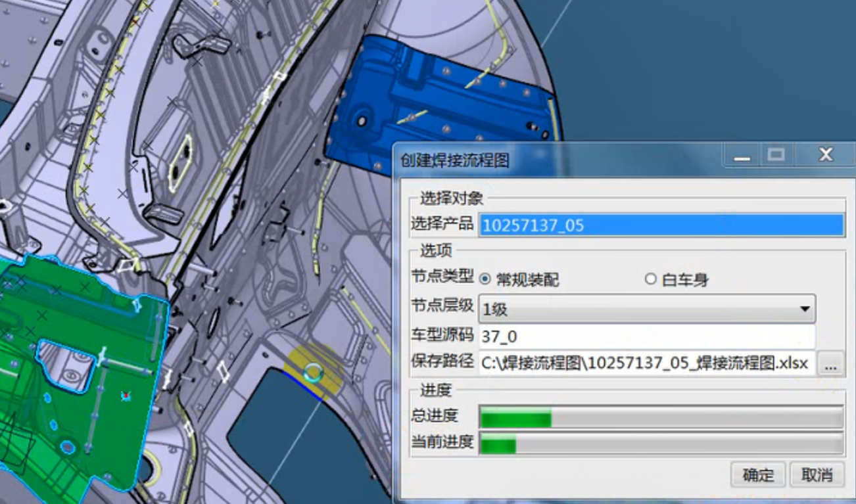Click into the 保存路径 path field

(647, 363)
